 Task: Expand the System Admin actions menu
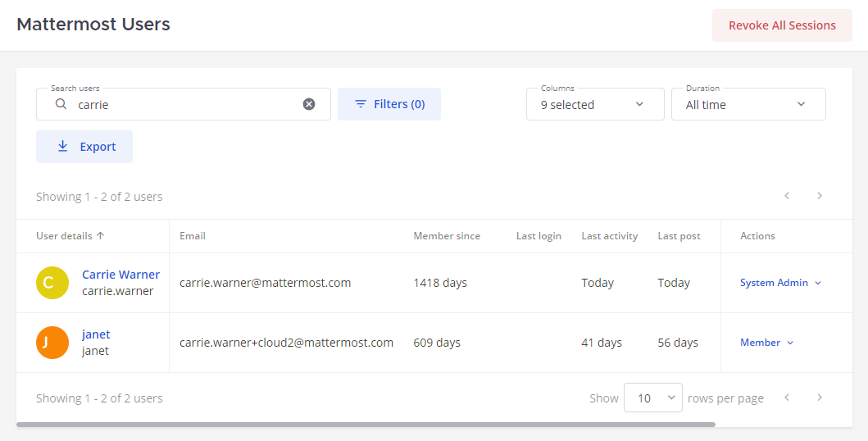click(x=780, y=283)
